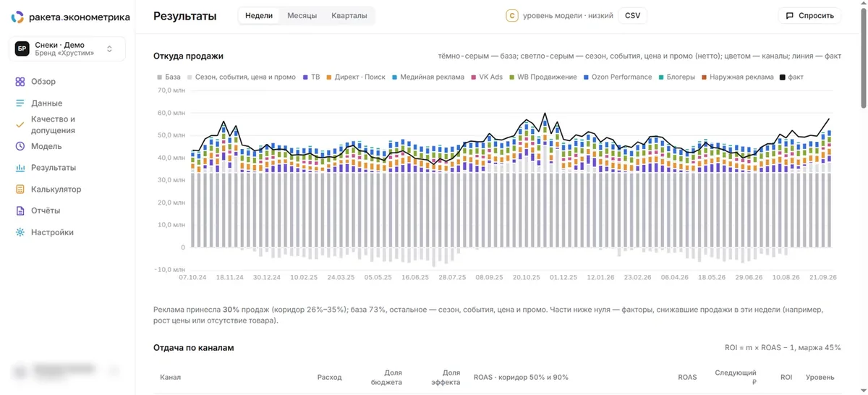Click the Качество и допущения checkmark icon

click(x=20, y=124)
